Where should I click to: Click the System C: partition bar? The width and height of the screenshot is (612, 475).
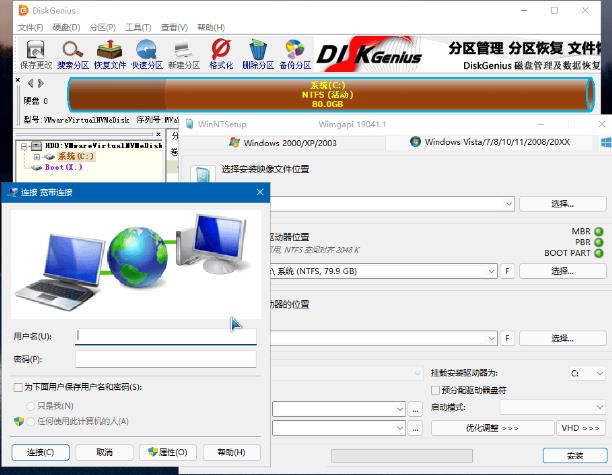click(331, 94)
